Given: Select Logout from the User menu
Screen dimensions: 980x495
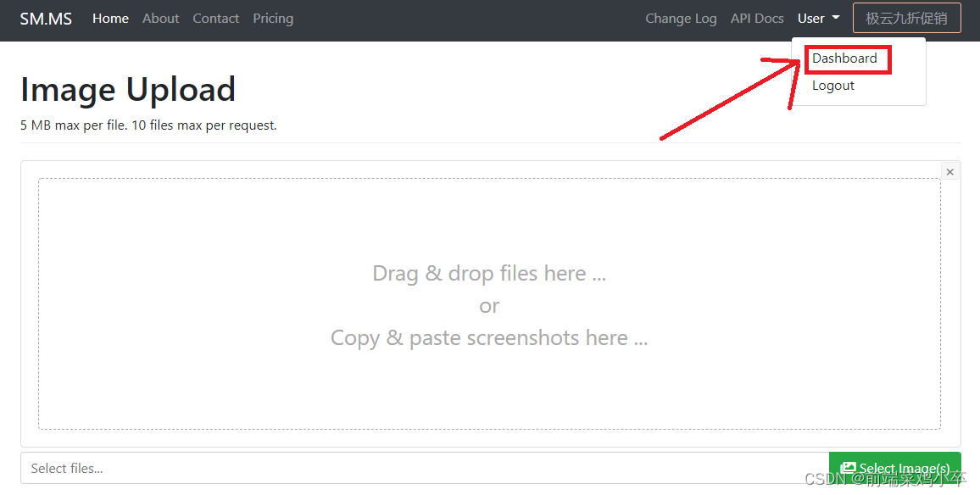Looking at the screenshot, I should click(x=833, y=86).
